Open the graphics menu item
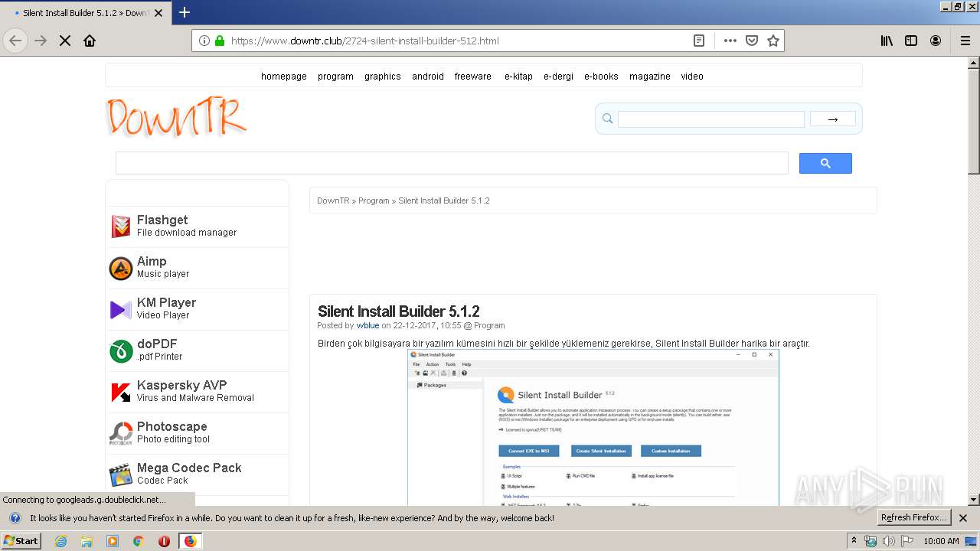This screenshot has height=551, width=980. pos(383,76)
